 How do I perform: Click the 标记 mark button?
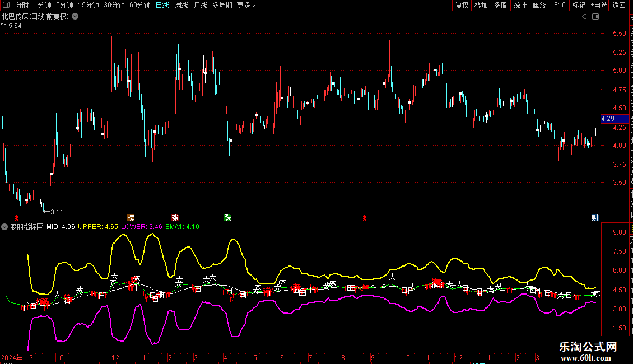pos(579,5)
